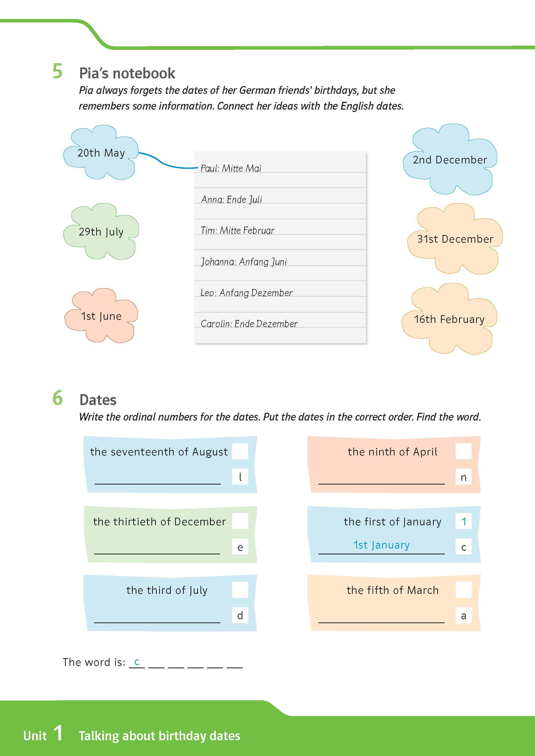Select the 2nd December cloud

coord(450,159)
